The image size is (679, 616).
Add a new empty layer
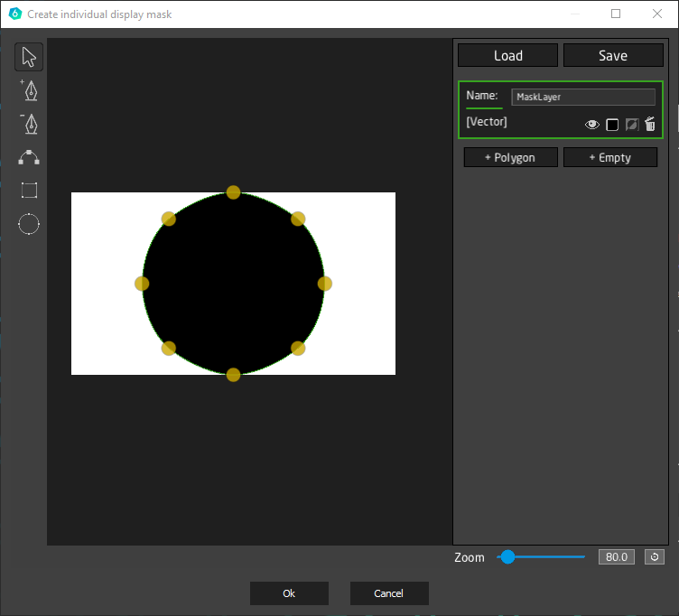click(610, 157)
